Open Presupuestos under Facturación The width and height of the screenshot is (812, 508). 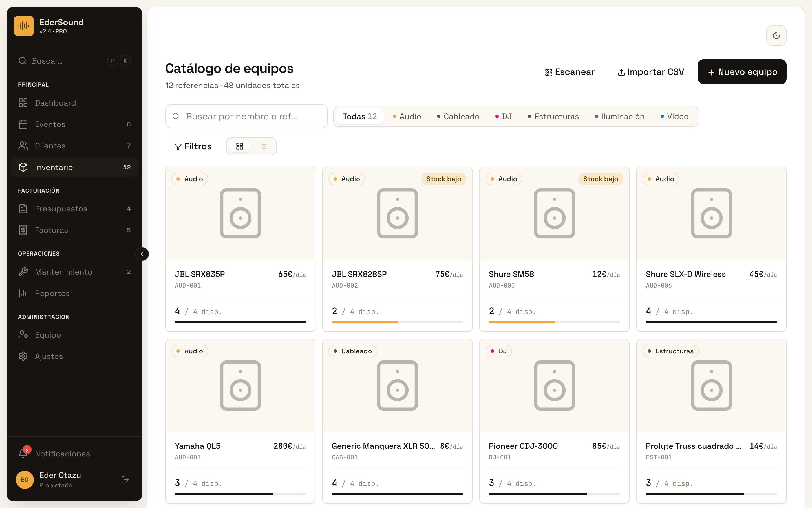coord(74,209)
